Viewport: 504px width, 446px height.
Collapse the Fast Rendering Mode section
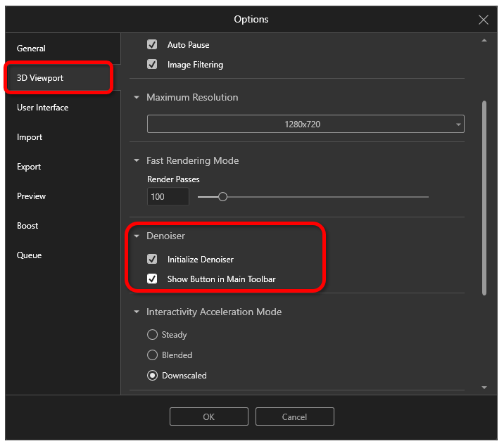(137, 160)
